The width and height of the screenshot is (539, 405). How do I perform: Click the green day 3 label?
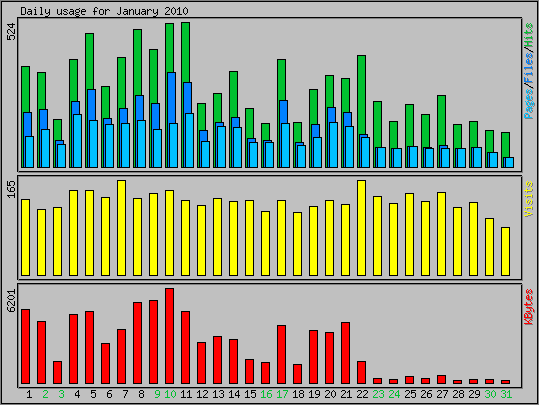pos(61,394)
